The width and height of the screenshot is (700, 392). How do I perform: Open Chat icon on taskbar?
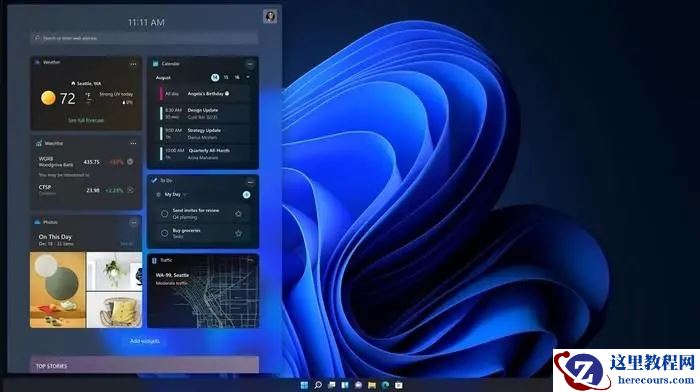358,385
